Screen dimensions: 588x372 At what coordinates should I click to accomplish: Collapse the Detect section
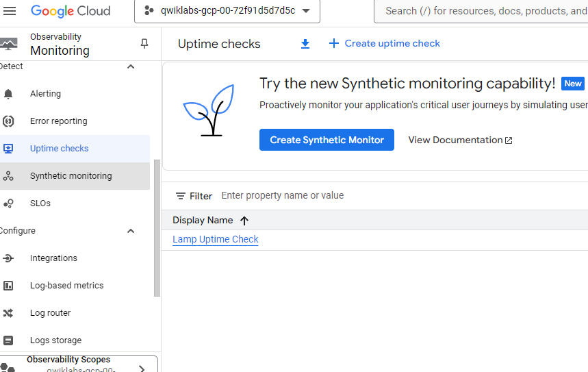131,67
